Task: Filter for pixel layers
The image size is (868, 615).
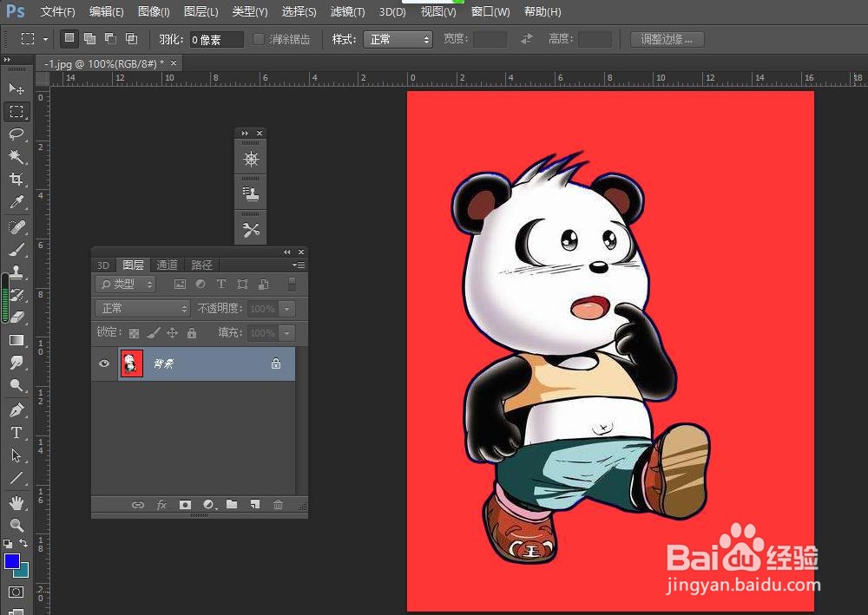Action: (x=180, y=285)
